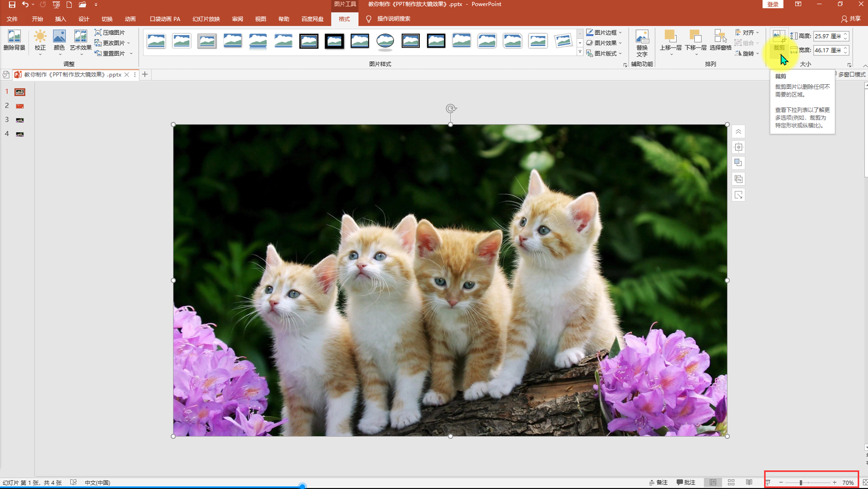868x489 pixels.
Task: Open the 文件 (File) menu tab
Action: coord(12,19)
